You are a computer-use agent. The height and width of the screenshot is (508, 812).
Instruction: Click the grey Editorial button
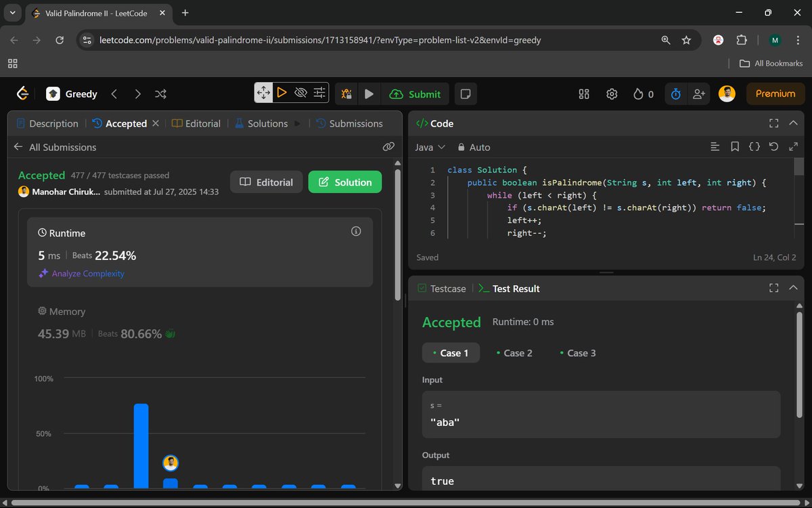click(267, 182)
